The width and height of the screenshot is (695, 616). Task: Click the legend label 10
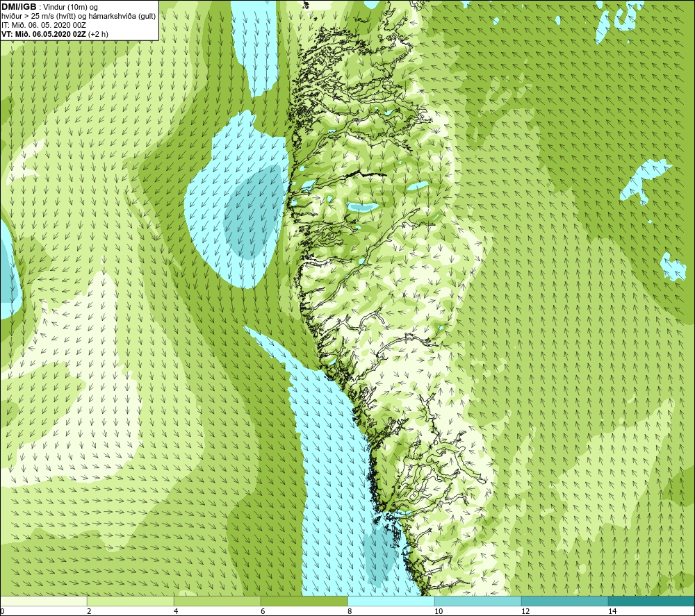point(439,611)
